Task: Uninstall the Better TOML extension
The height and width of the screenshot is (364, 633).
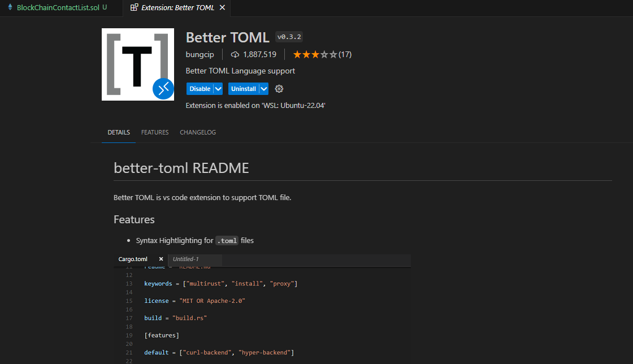Action: pyautogui.click(x=244, y=89)
